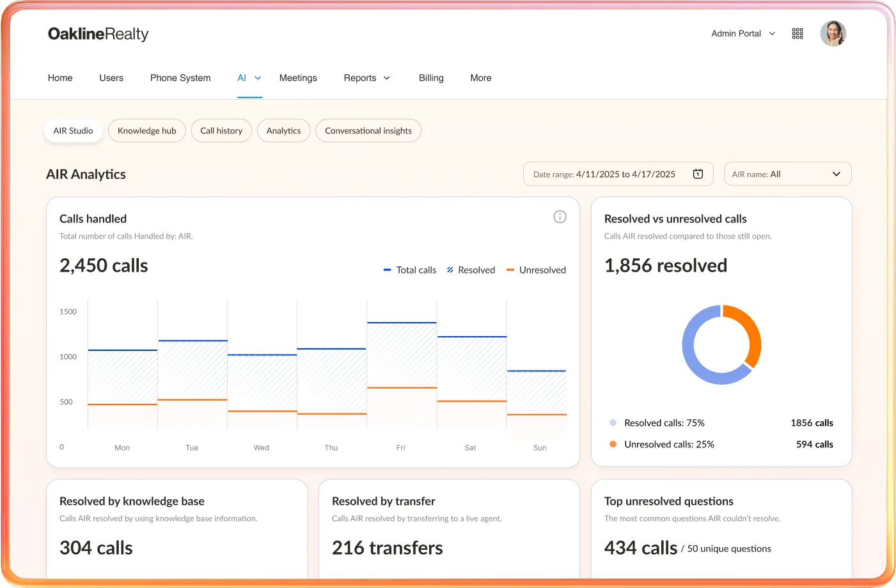Click the apps grid icon near Admin Portal
Image resolution: width=896 pixels, height=588 pixels.
[797, 33]
